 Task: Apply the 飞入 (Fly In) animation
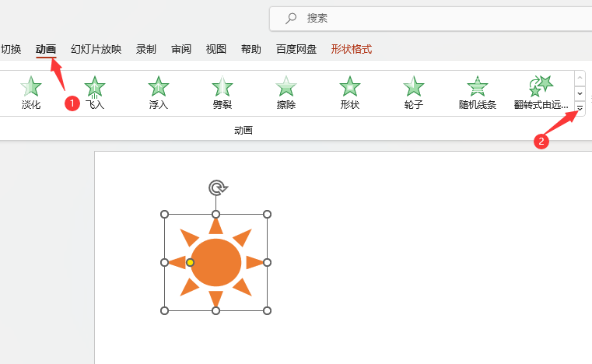pos(94,93)
